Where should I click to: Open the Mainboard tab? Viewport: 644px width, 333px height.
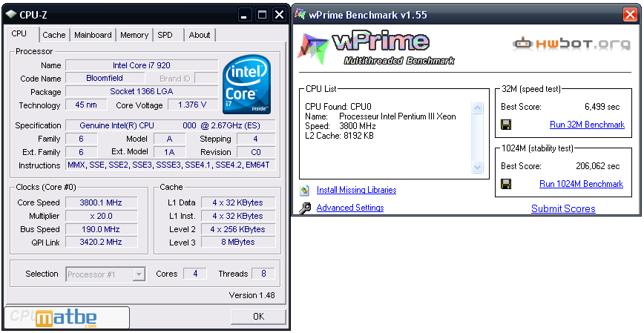pos(93,36)
